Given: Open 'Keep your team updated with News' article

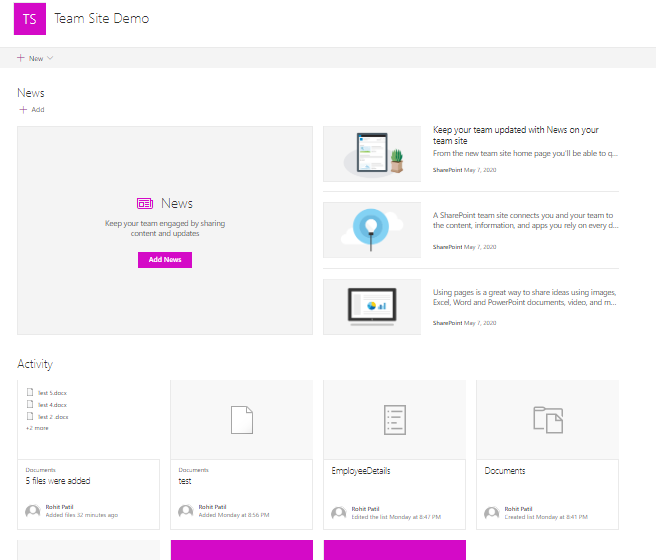Looking at the screenshot, I should (515, 135).
